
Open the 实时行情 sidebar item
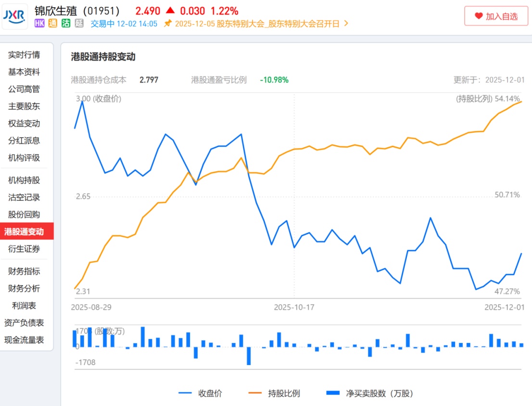[24, 55]
